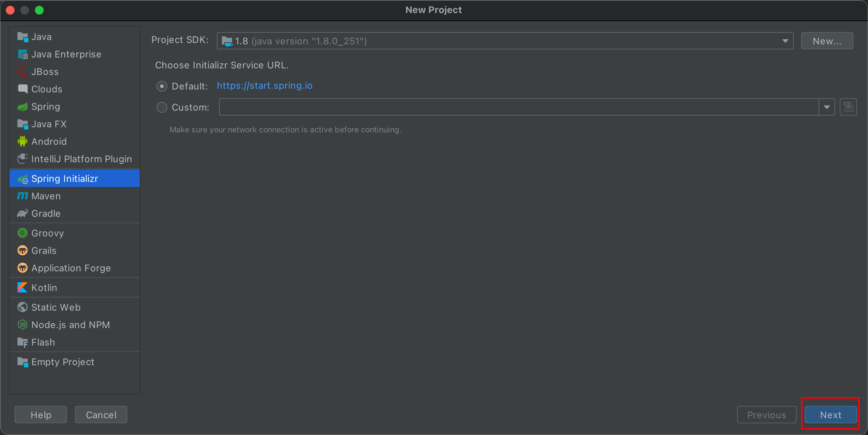Viewport: 868px width, 435px height.
Task: Select the Default service URL radio button
Action: pyautogui.click(x=162, y=86)
